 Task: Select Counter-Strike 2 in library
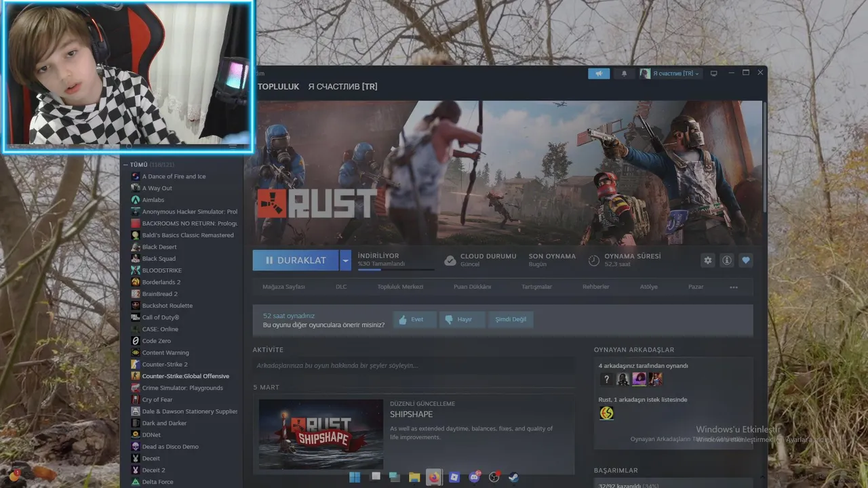click(x=165, y=365)
